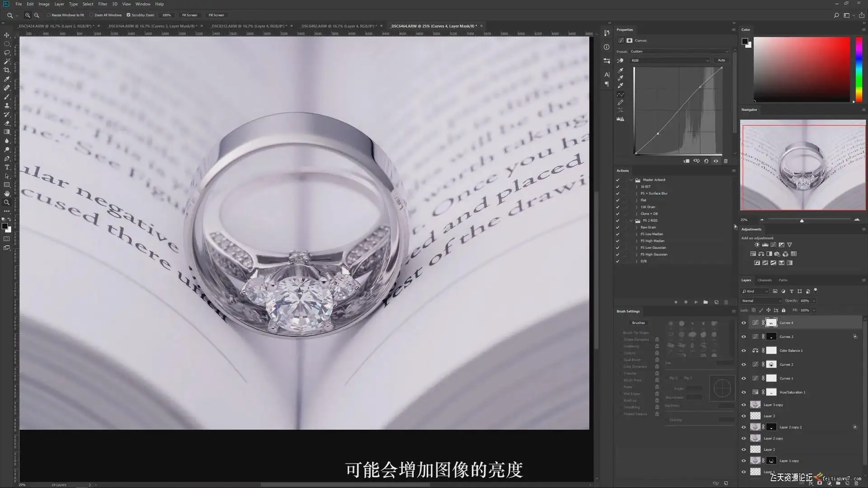
Task: Click inside the red color picker field
Action: click(801, 69)
